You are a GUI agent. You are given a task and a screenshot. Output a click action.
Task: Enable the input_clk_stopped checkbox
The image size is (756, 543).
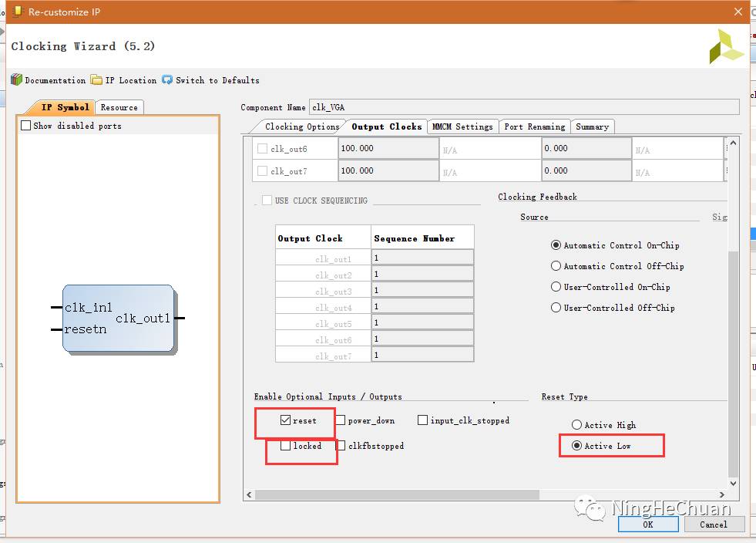tap(422, 420)
